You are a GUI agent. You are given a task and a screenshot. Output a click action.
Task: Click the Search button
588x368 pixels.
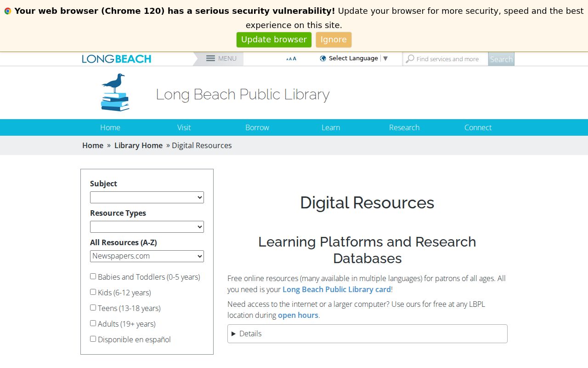pos(501,59)
